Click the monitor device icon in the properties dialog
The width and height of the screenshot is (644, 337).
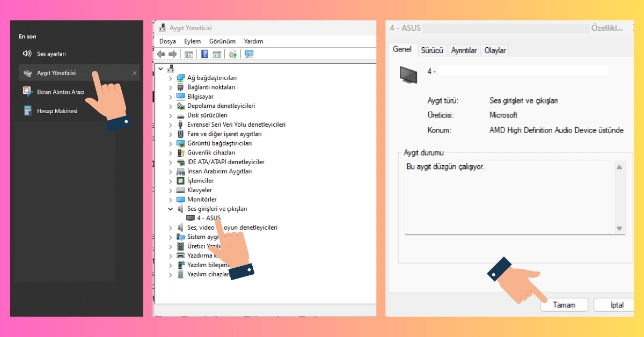coord(408,75)
